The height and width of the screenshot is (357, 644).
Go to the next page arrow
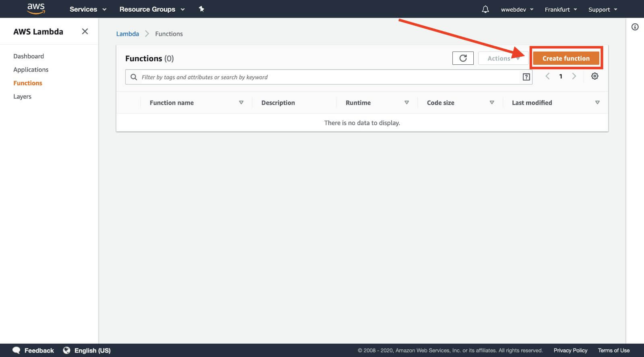click(x=574, y=76)
